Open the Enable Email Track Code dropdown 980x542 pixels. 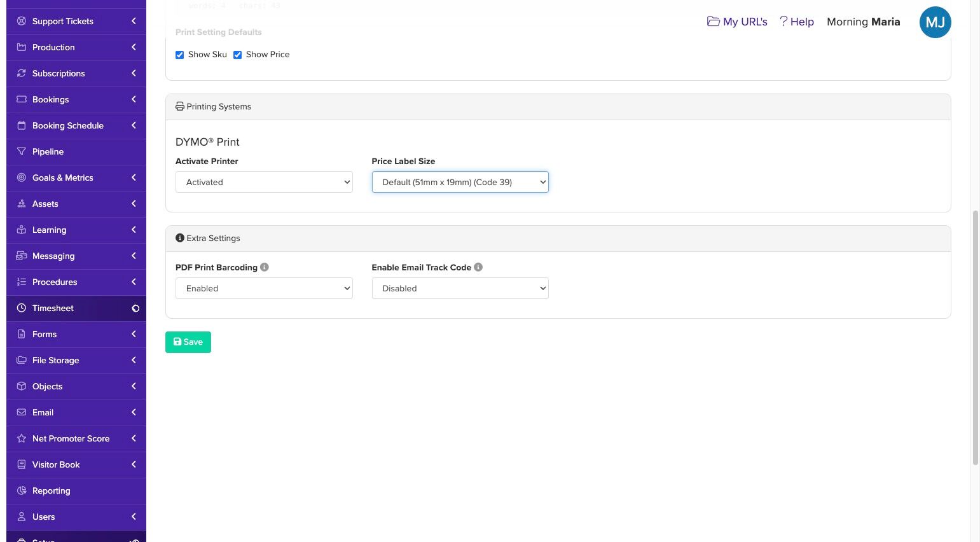pos(460,288)
